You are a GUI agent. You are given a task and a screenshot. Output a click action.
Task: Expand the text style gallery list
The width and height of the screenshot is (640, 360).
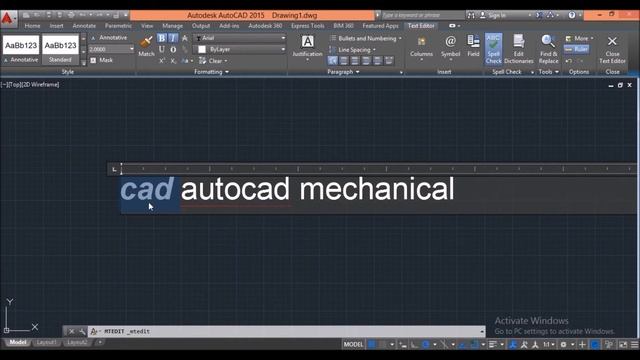click(x=84, y=62)
